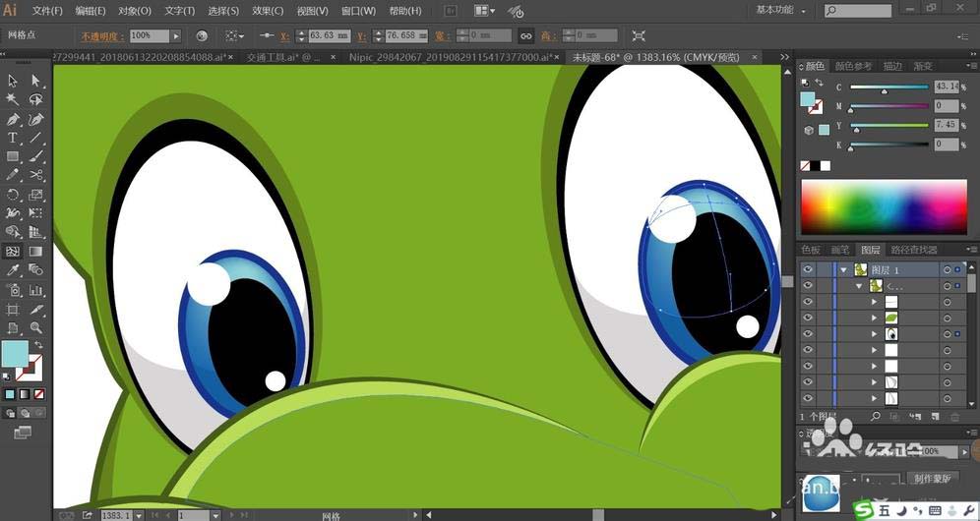Show more document tabs with double chevron
Screen dimensions: 980x521
coord(785,57)
